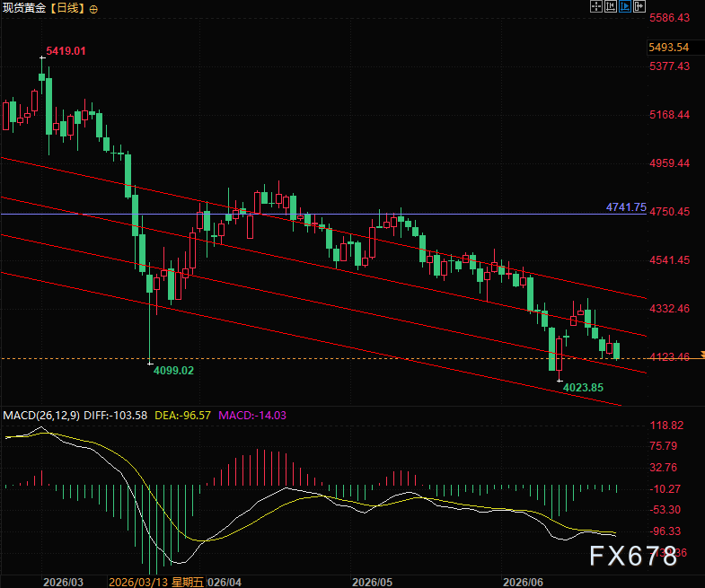
Task: Toggle the blue highlighted auto-scroll chart icon
Action: coord(624,6)
